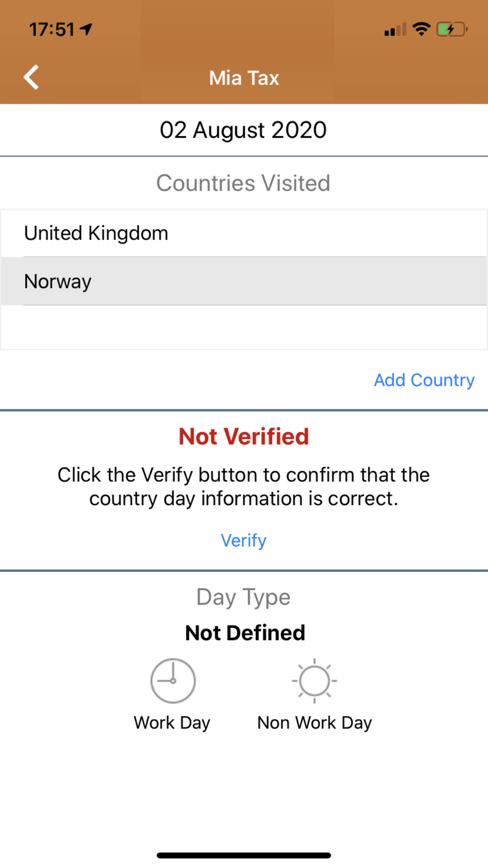Tap the Mia Tax title
This screenshot has height=868, width=488.
(244, 78)
